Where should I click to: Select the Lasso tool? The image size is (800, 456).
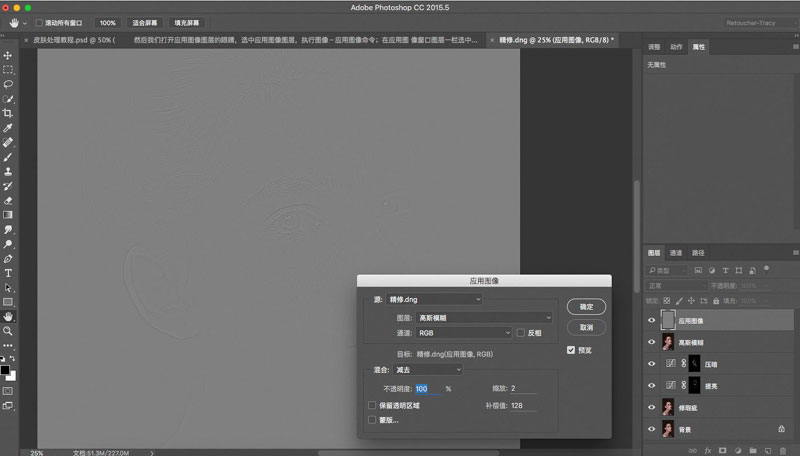coord(8,84)
